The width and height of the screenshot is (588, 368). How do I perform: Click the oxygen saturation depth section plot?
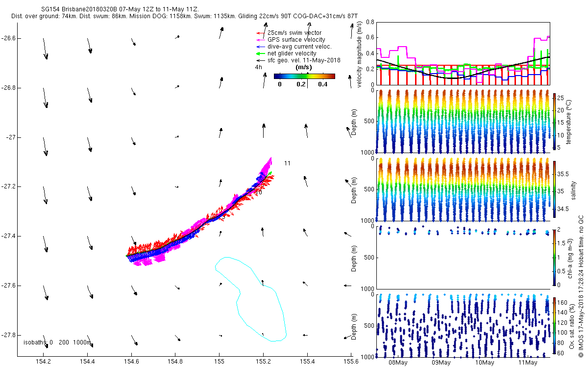[x=463, y=325]
